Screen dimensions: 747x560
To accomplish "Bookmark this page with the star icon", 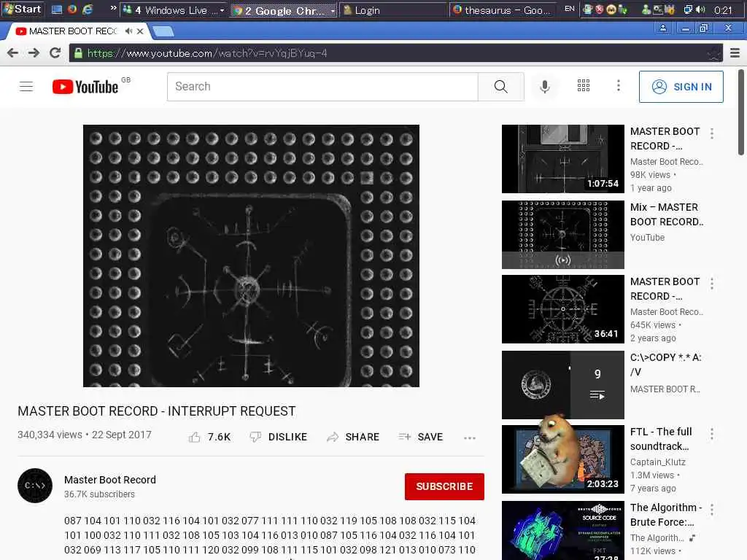I will (x=713, y=54).
